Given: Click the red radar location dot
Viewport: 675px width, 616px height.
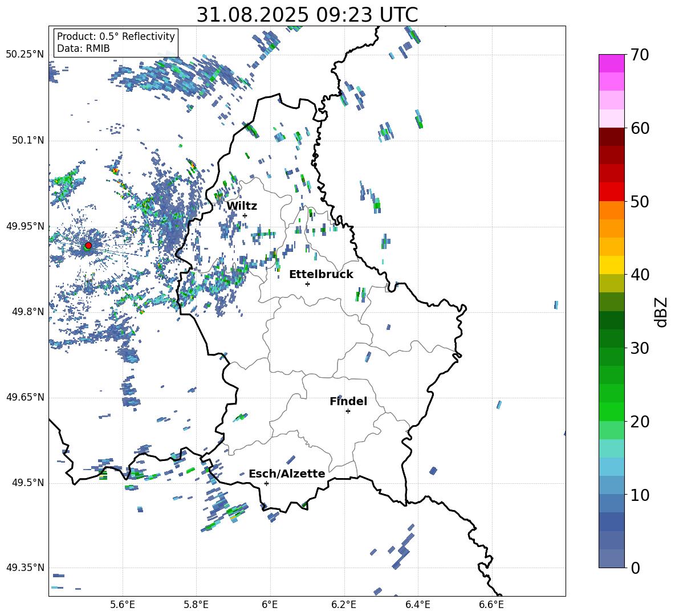Looking at the screenshot, I should pyautogui.click(x=88, y=245).
